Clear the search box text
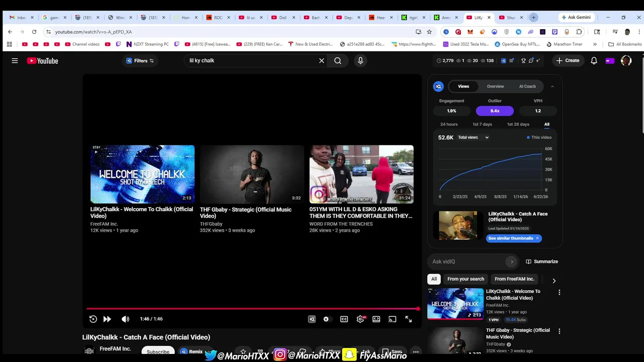Image resolution: width=644 pixels, height=362 pixels. [321, 61]
